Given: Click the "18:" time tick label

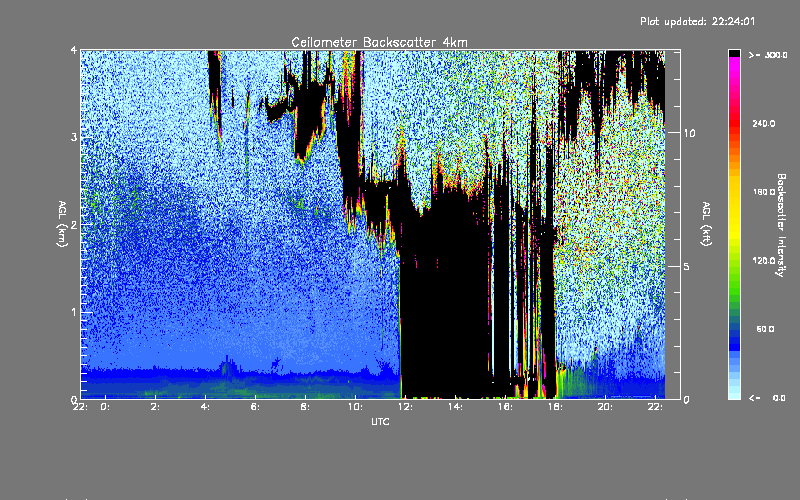Looking at the screenshot, I should (555, 407).
